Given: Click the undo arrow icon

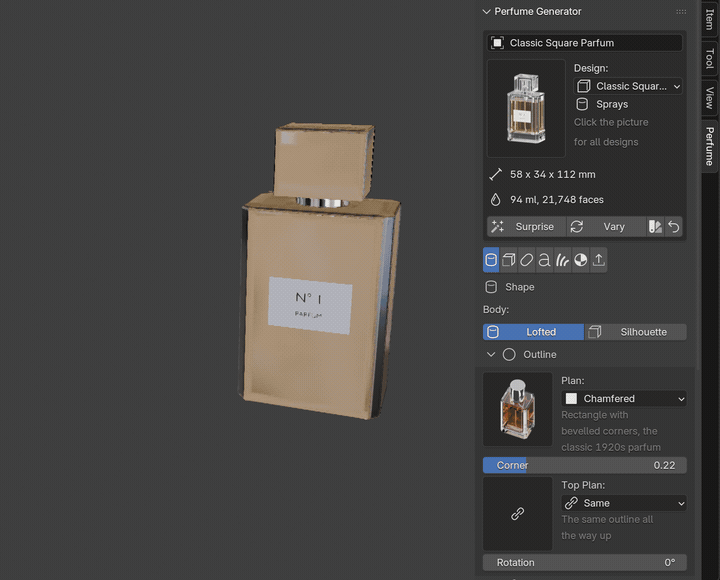Looking at the screenshot, I should point(674,226).
